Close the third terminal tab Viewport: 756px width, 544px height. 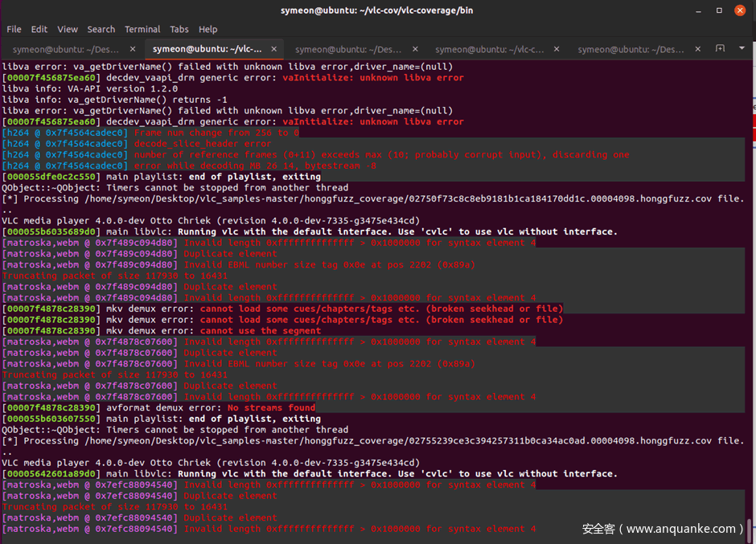click(x=416, y=49)
